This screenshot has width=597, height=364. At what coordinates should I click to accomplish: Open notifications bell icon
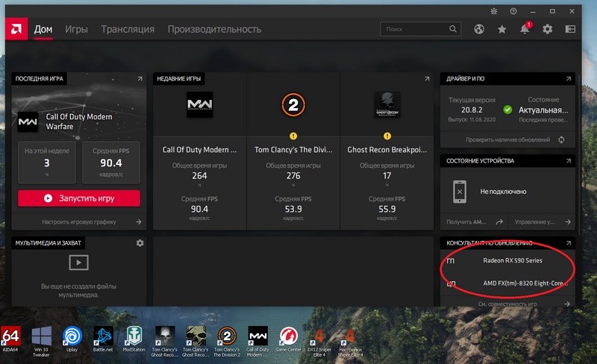(525, 28)
